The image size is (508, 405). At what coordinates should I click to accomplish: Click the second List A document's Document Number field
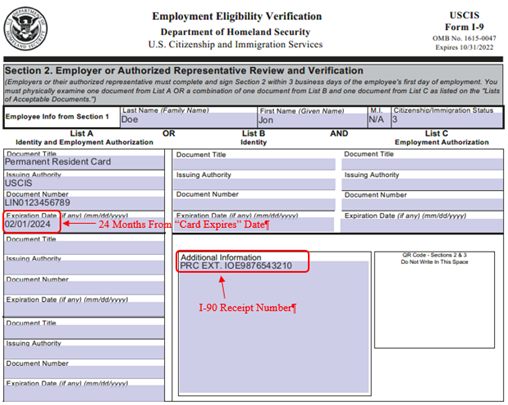pos(84,288)
